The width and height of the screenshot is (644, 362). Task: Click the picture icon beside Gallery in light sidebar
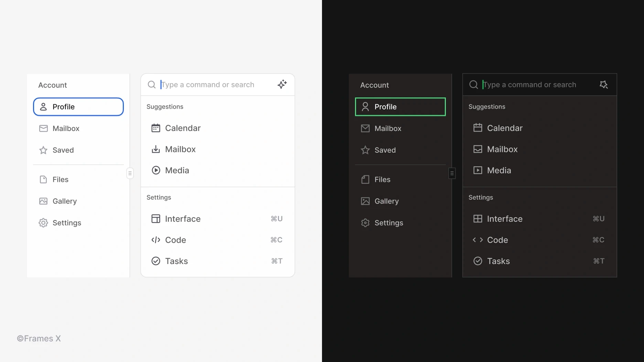(x=43, y=201)
